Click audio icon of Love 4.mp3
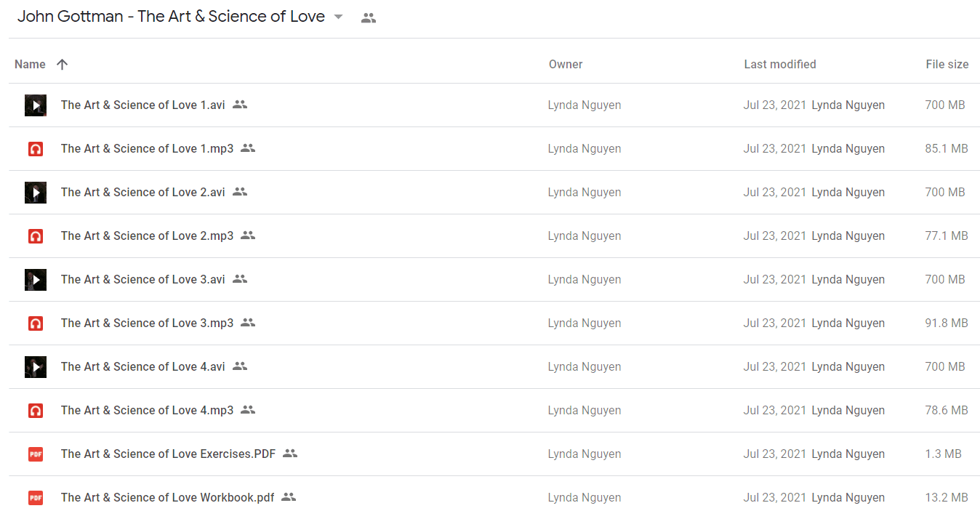This screenshot has width=980, height=519. (36, 411)
